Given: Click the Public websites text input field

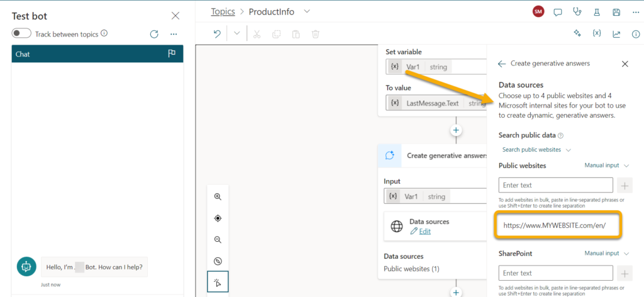Looking at the screenshot, I should 556,185.
